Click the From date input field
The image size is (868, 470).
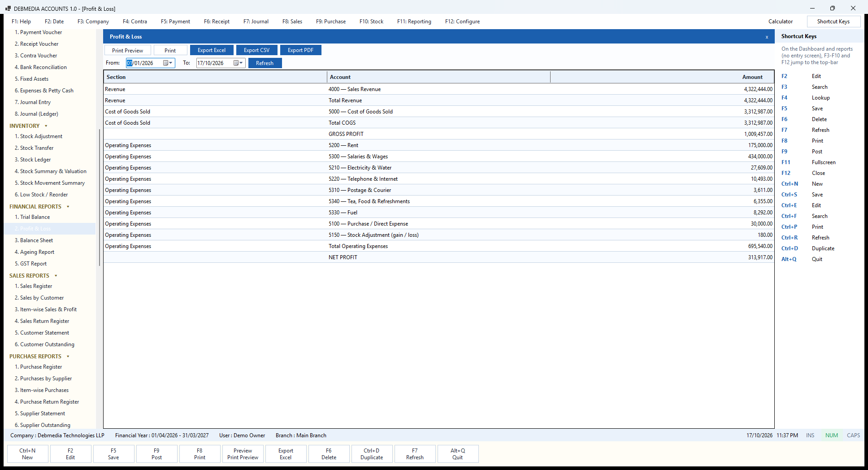(144, 63)
